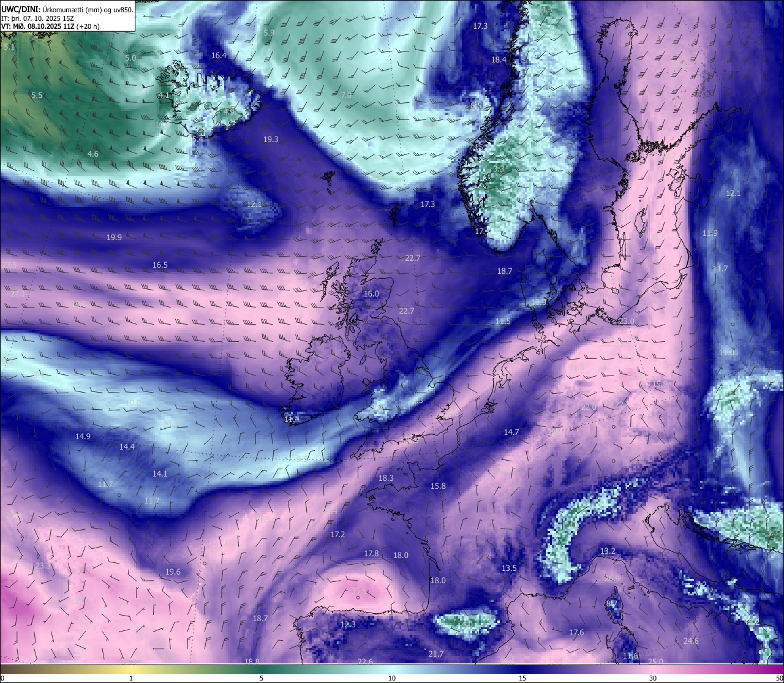
Task: Click the 10 tick label on the color scale
Action: pyautogui.click(x=392, y=678)
